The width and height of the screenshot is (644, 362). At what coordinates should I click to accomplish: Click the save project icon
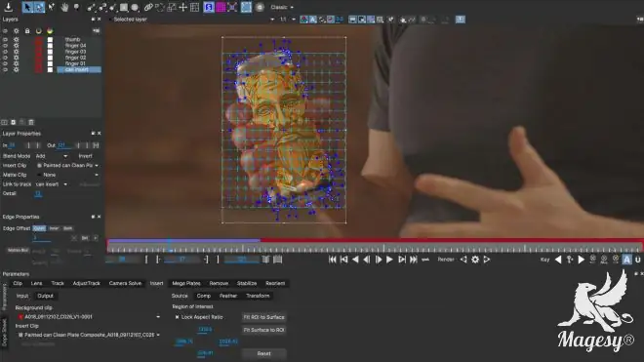[8, 7]
